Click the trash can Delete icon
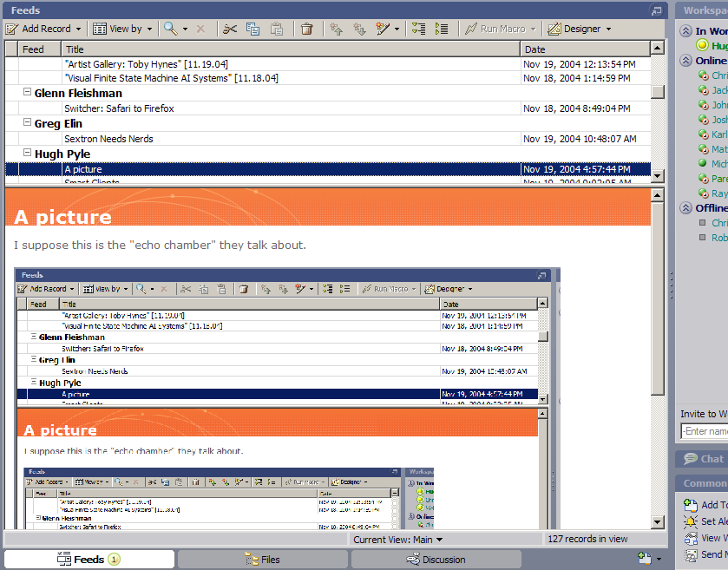 pyautogui.click(x=306, y=29)
